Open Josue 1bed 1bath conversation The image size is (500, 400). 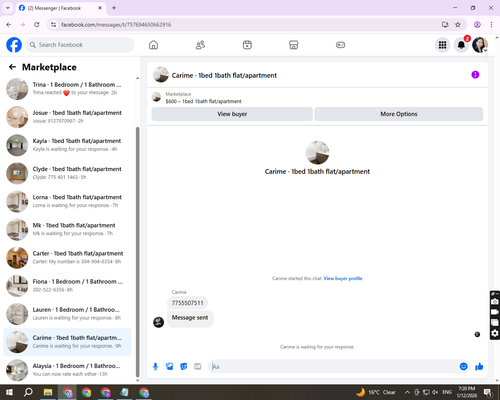(x=68, y=117)
